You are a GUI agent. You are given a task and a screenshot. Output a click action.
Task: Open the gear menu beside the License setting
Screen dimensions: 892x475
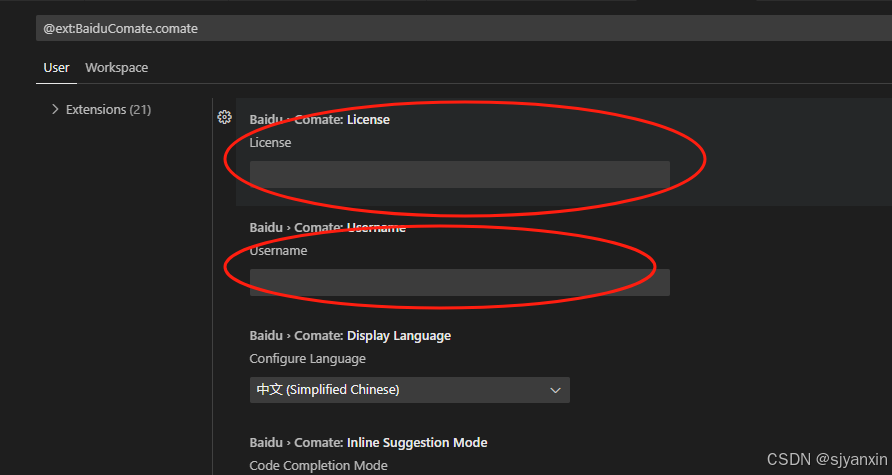point(225,117)
